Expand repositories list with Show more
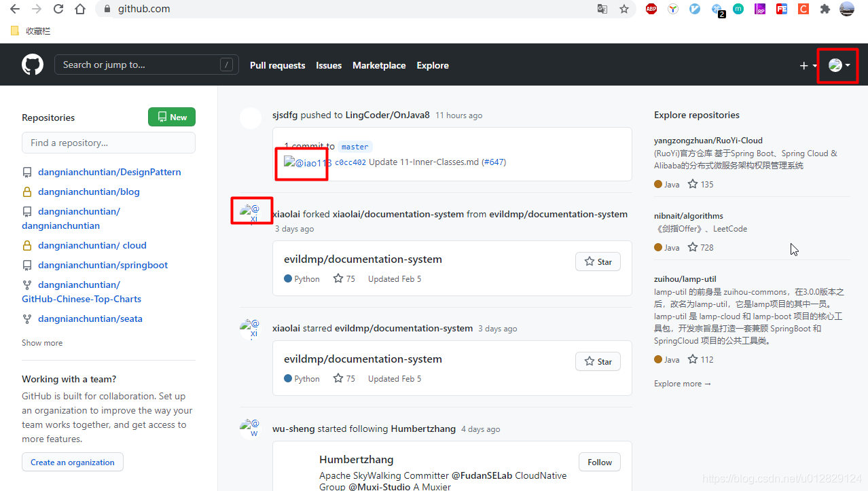The image size is (868, 491). click(42, 343)
